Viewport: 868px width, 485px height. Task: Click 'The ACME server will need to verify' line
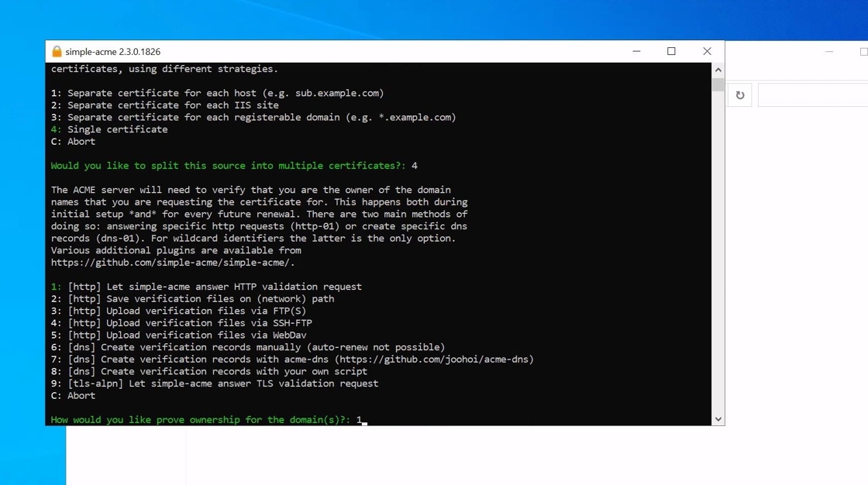pyautogui.click(x=251, y=190)
